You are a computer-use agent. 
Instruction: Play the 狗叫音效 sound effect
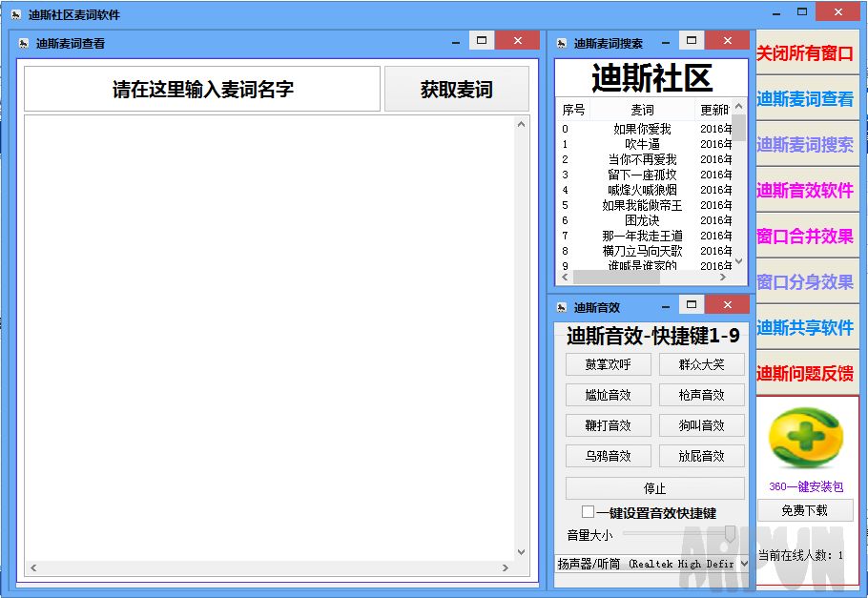[x=701, y=425]
